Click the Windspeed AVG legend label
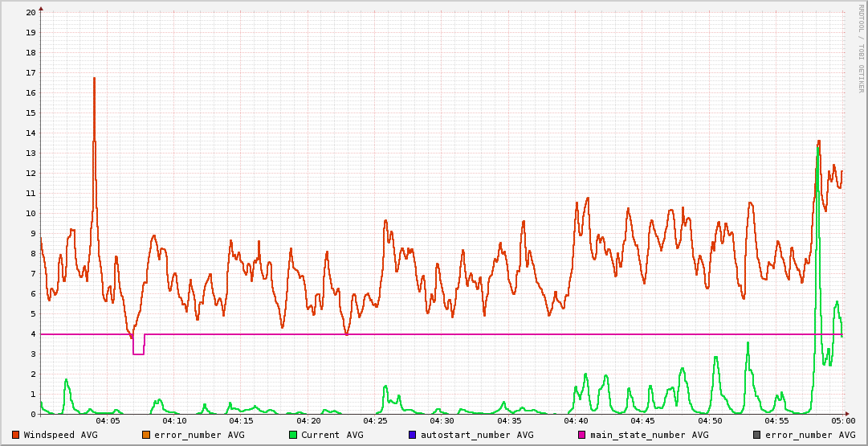 tap(60, 435)
